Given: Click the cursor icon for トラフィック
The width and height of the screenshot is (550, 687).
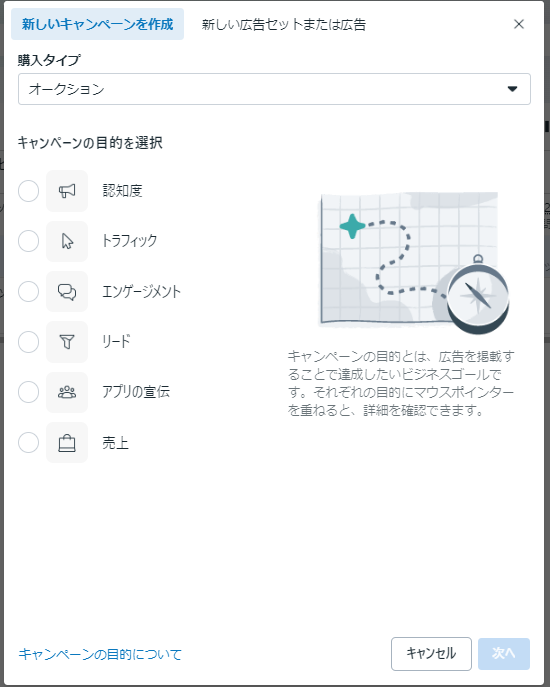Looking at the screenshot, I should [x=67, y=241].
